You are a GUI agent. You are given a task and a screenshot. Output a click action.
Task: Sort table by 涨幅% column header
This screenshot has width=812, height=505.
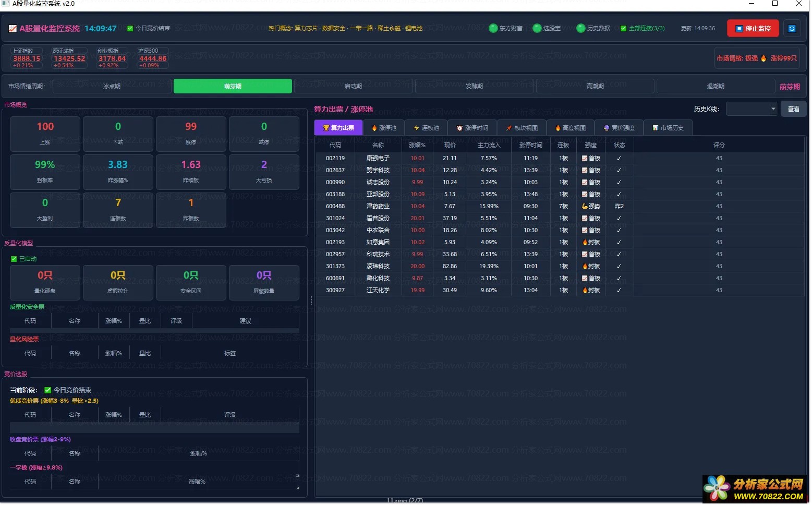[x=417, y=145]
